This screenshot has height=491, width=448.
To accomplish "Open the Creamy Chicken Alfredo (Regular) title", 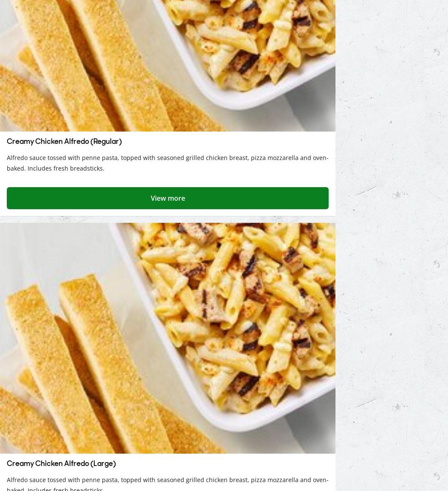I will (x=64, y=142).
